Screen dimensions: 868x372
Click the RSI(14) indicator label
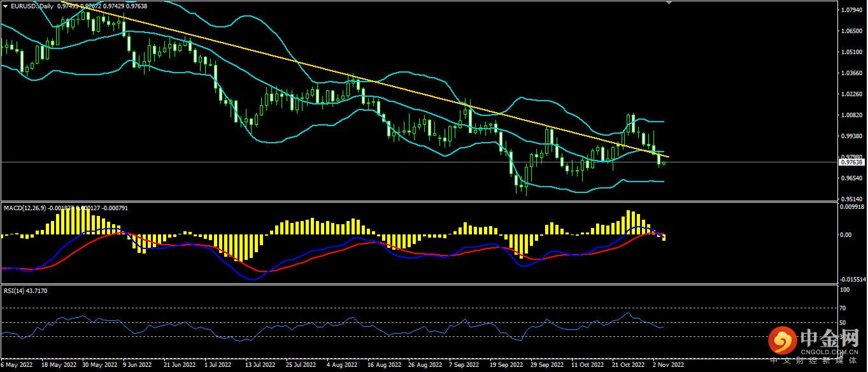click(x=15, y=290)
